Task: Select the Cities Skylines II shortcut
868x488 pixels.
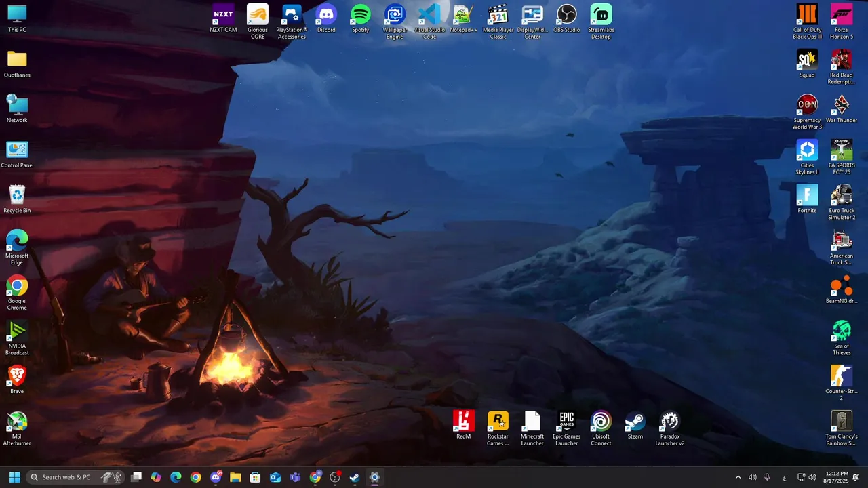Action: tap(807, 157)
